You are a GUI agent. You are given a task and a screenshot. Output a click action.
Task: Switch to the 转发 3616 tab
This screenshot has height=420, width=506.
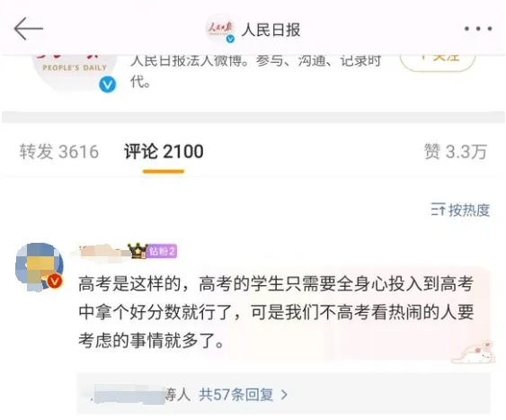click(x=58, y=151)
